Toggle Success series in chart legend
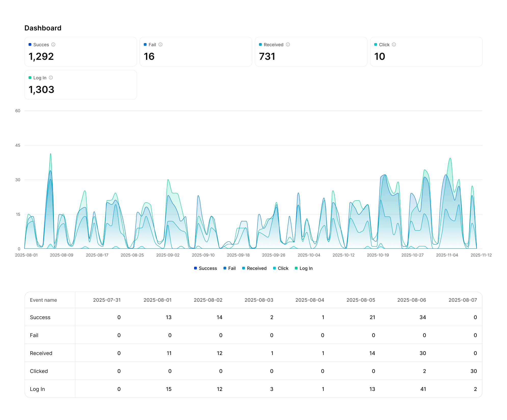 click(x=205, y=268)
